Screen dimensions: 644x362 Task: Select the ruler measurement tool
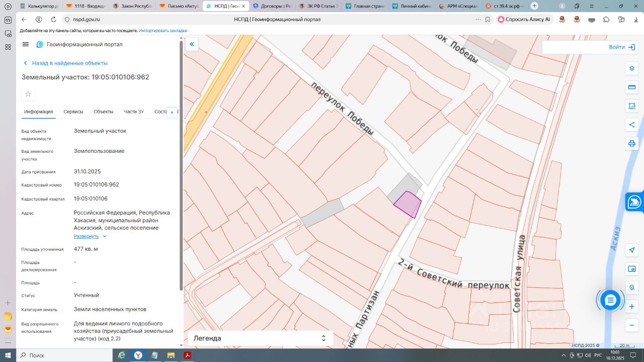point(632,87)
